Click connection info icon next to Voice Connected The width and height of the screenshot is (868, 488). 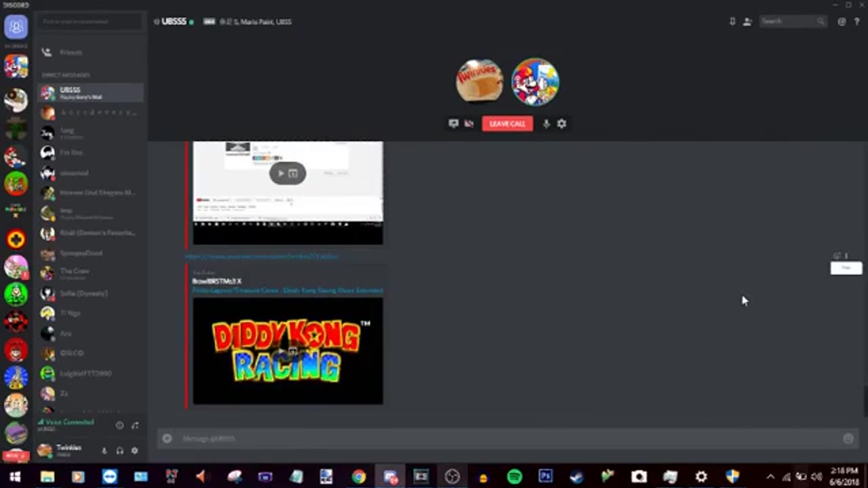(x=119, y=426)
